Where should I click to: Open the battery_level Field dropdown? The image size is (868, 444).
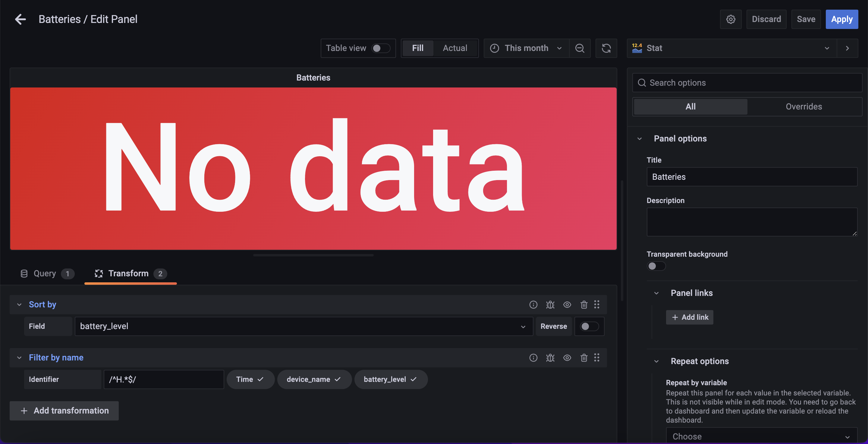tap(303, 326)
